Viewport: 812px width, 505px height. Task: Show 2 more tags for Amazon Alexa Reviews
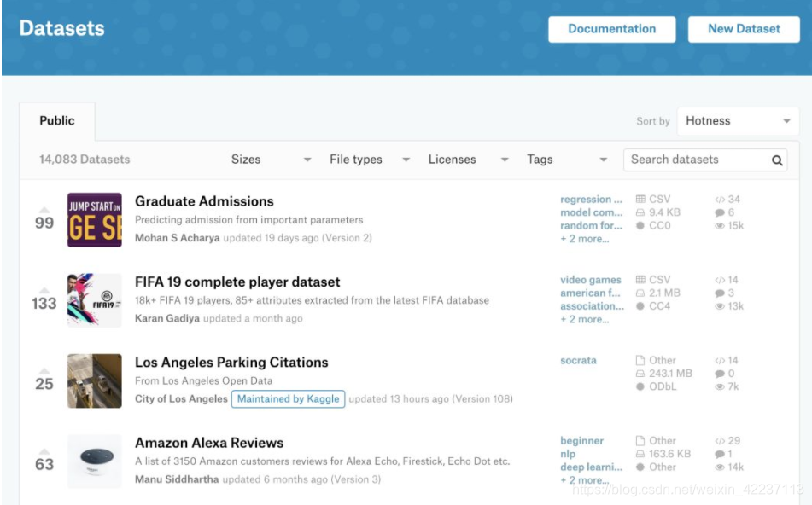585,480
